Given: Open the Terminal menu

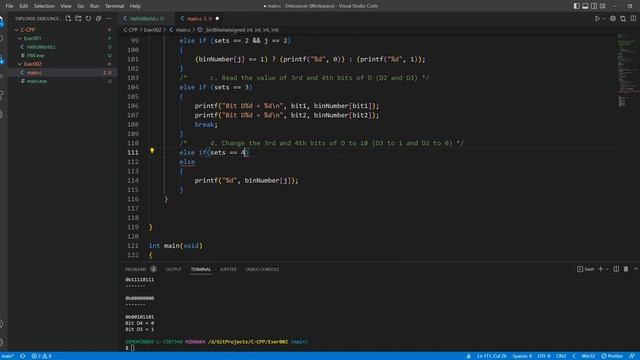Looking at the screenshot, I should coord(114,6).
